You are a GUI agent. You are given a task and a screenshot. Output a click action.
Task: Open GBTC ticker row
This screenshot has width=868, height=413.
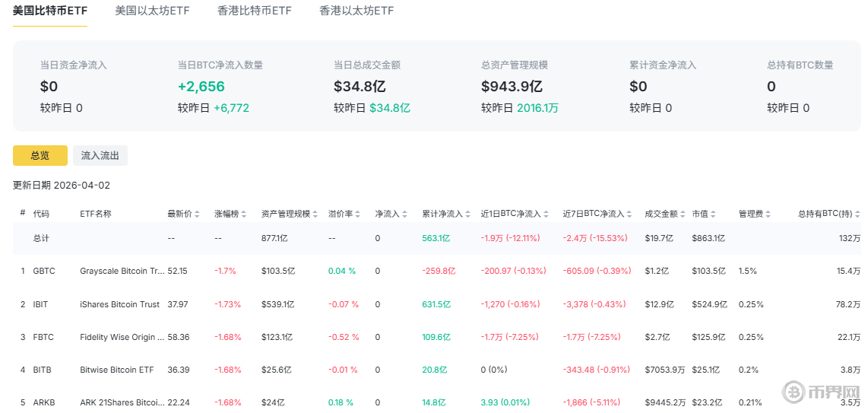[x=44, y=272]
